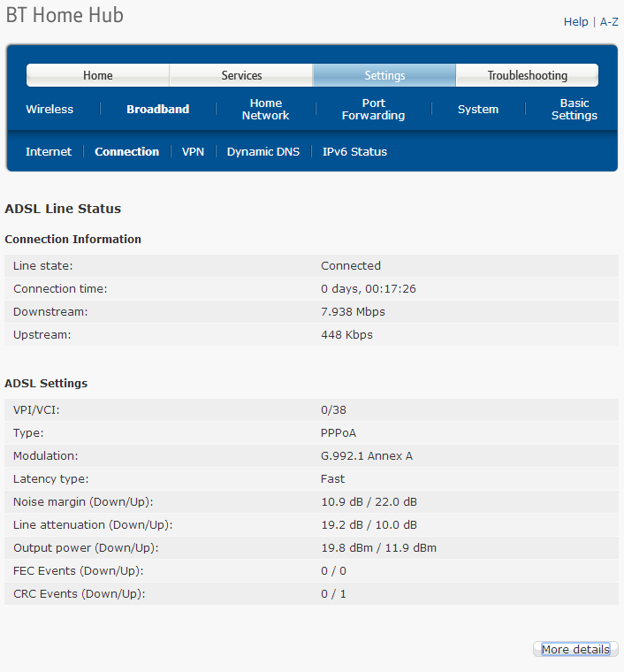Click the FEC Events (Down/Up) label
This screenshot has height=672, width=624.
coord(79,571)
